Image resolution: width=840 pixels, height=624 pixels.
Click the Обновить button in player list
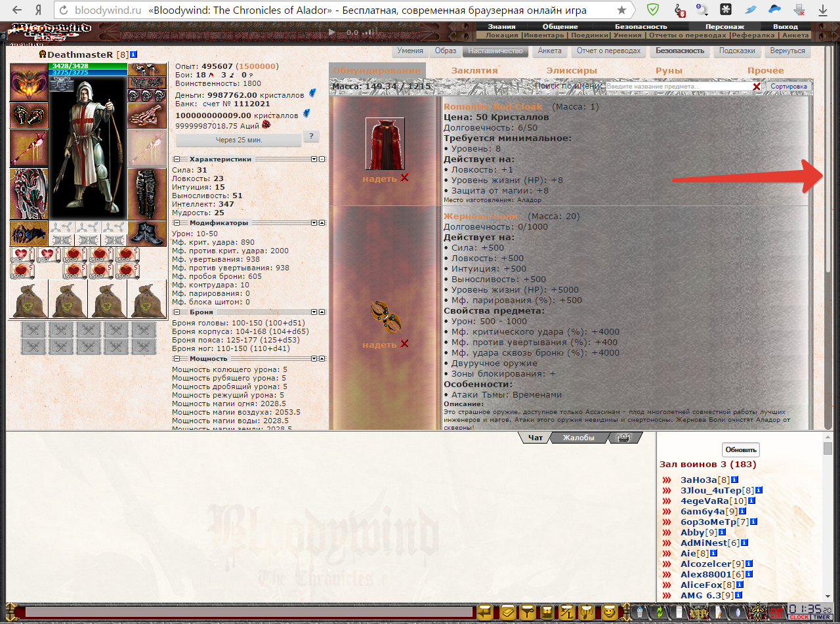741,449
